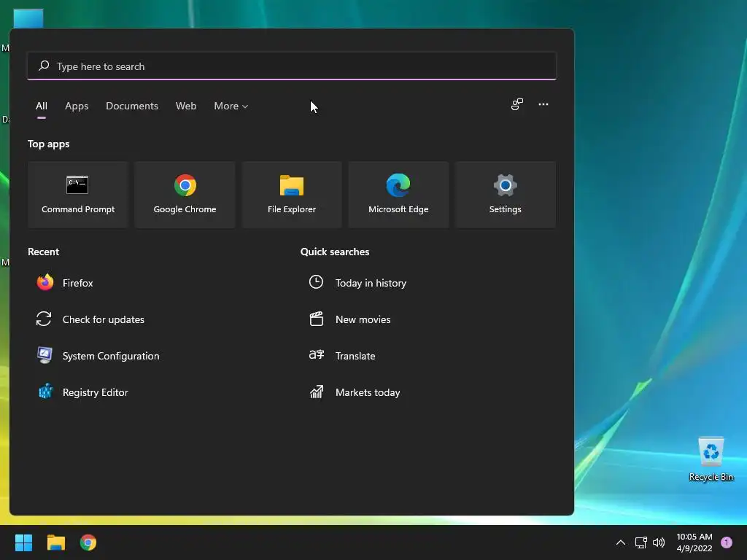Open File Explorer from the taskbar
Viewport: 747px width, 560px height.
pyautogui.click(x=55, y=542)
